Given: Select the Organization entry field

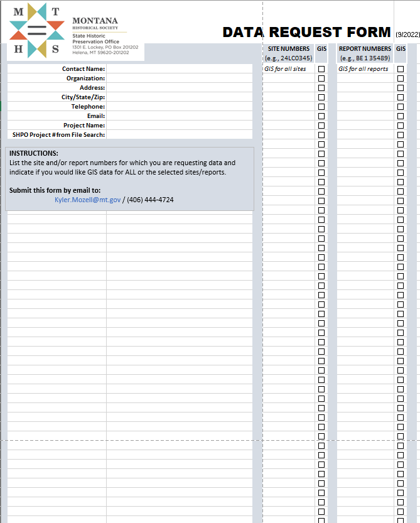Looking at the screenshot, I should (179, 78).
